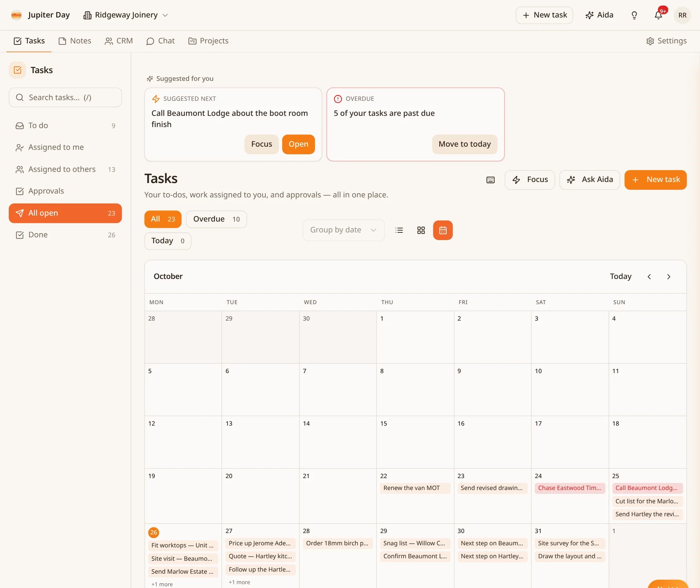Image resolution: width=700 pixels, height=588 pixels.
Task: Open the CRM tab
Action: (x=119, y=41)
